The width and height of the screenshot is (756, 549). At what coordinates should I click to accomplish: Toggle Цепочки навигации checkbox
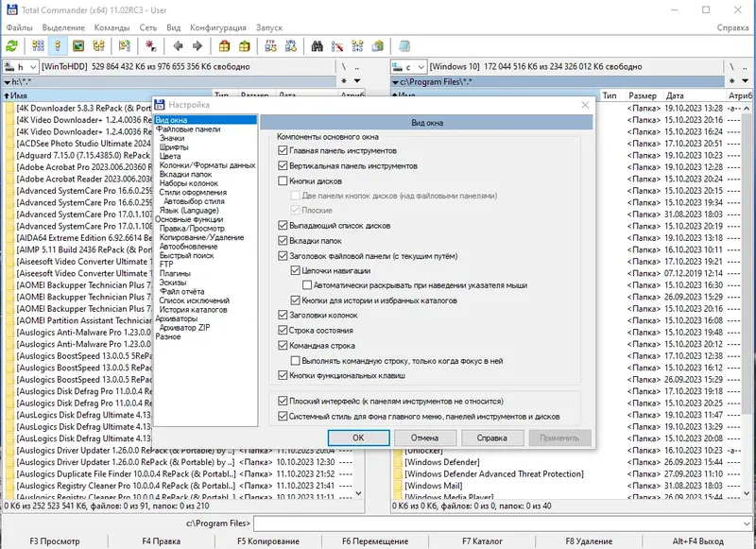[x=296, y=270]
